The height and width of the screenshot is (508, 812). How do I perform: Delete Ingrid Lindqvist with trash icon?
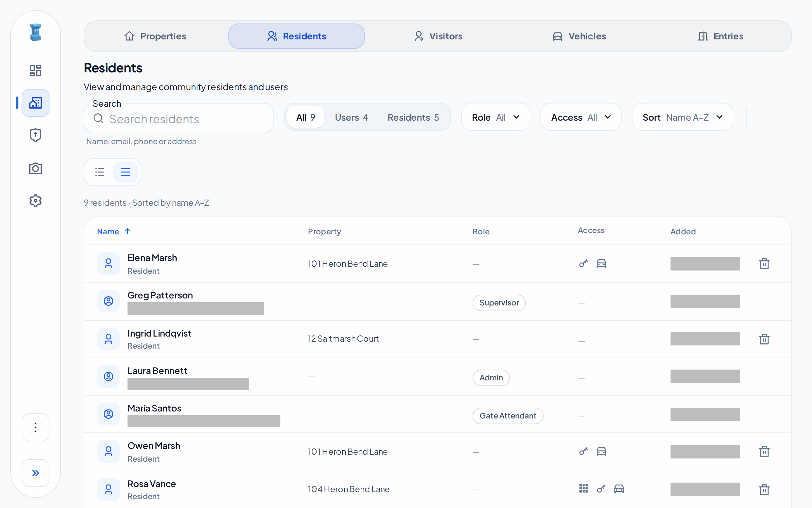(764, 339)
